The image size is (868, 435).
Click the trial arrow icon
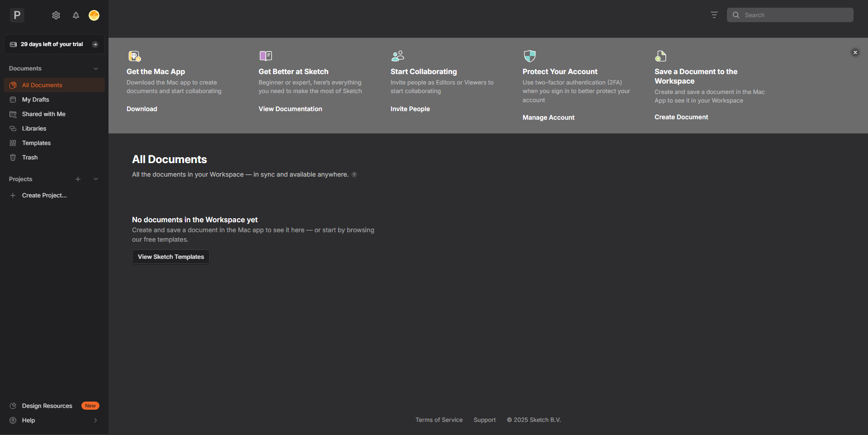coord(95,44)
